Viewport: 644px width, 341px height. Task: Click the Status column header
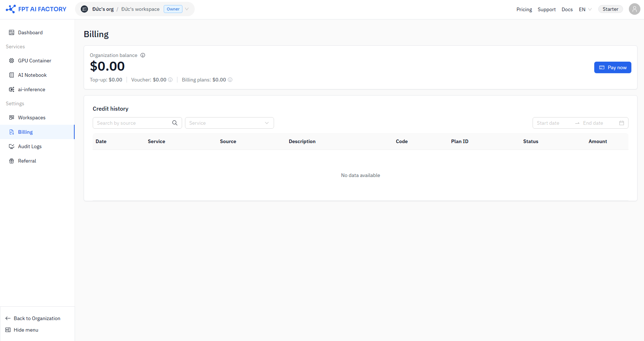(531, 141)
